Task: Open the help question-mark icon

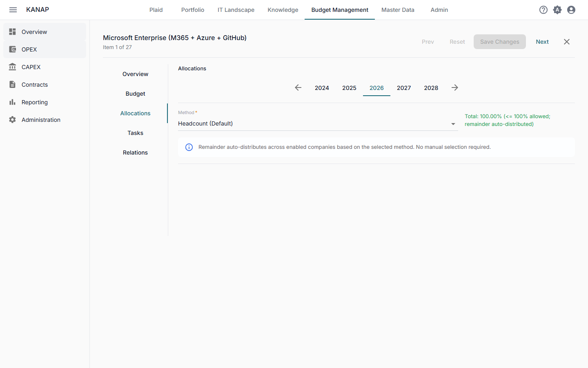Action: pyautogui.click(x=543, y=10)
